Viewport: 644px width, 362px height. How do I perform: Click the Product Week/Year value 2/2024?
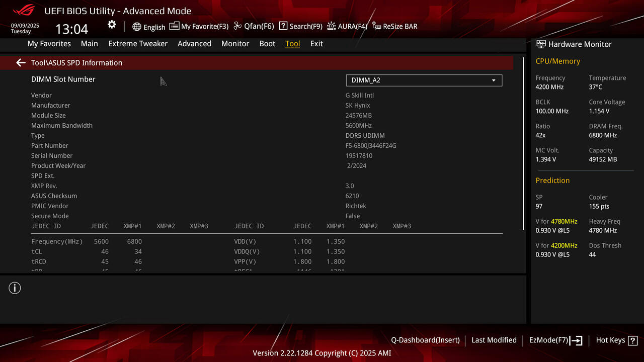pos(357,166)
